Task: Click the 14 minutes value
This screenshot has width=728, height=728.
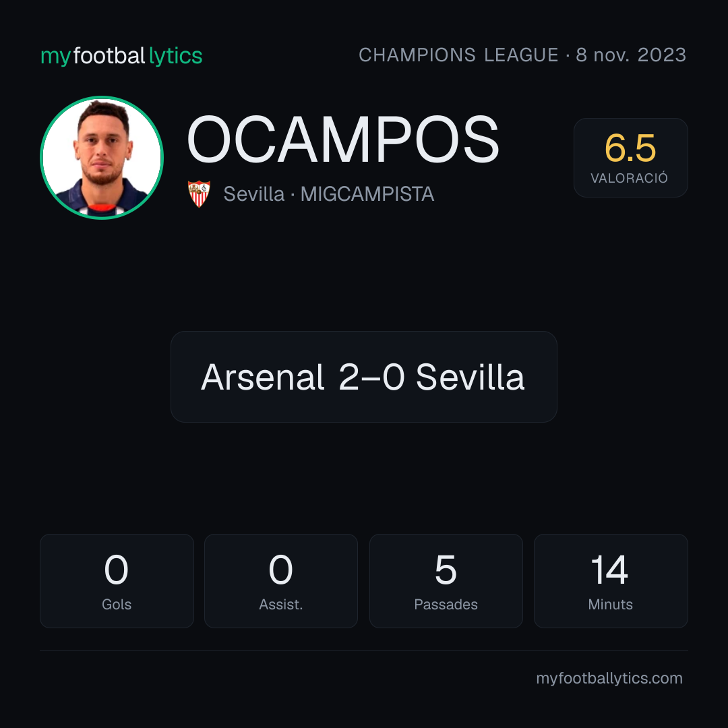Action: point(609,570)
